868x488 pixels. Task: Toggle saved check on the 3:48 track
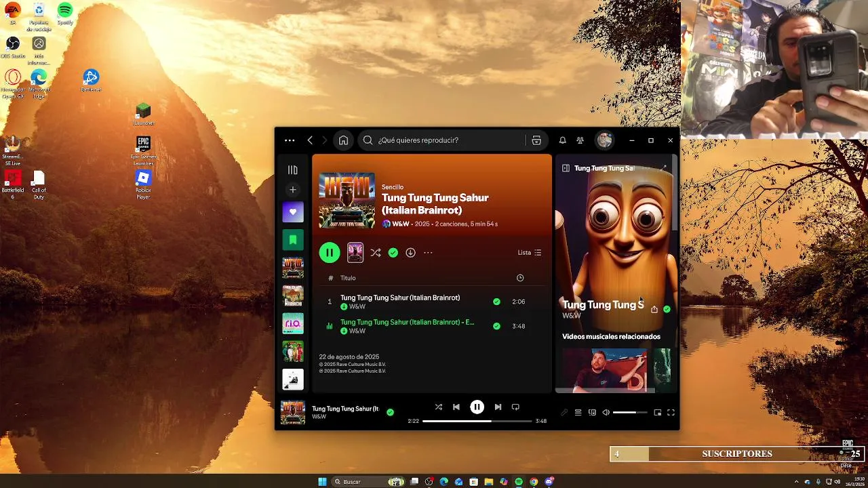tap(496, 326)
